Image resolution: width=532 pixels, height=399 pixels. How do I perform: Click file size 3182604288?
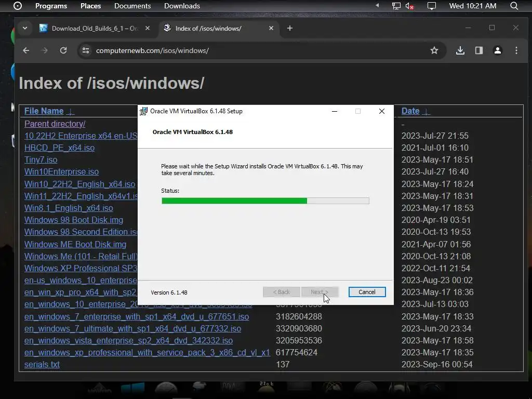(x=299, y=316)
